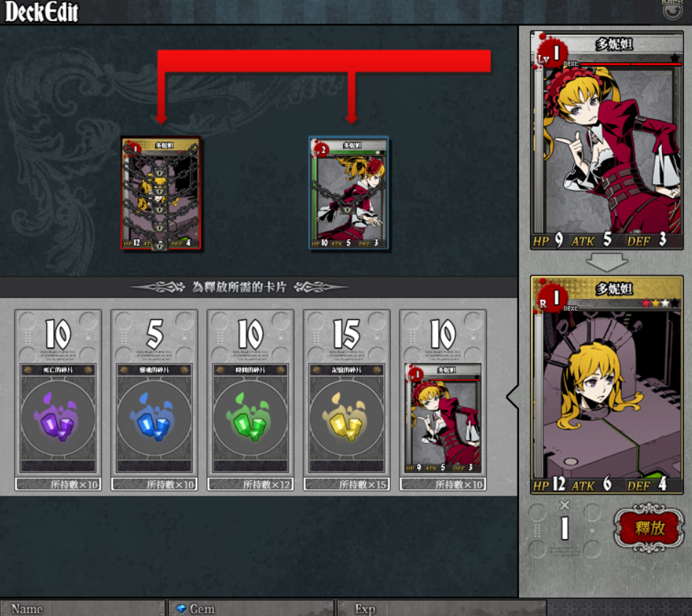Click the Gem counter field
This screenshot has width=692, height=616.
[x=251, y=609]
